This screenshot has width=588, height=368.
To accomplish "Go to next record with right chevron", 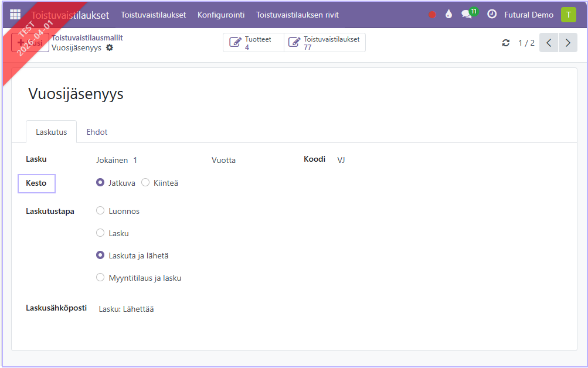I will click(x=567, y=43).
